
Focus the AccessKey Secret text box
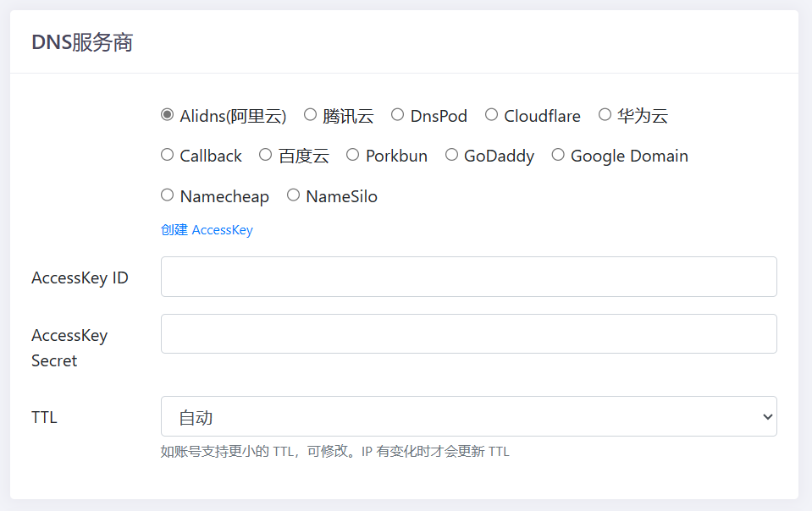click(x=468, y=334)
